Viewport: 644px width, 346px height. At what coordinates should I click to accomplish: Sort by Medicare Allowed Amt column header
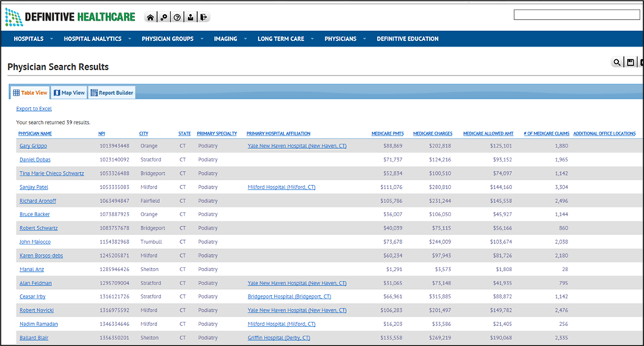point(488,133)
